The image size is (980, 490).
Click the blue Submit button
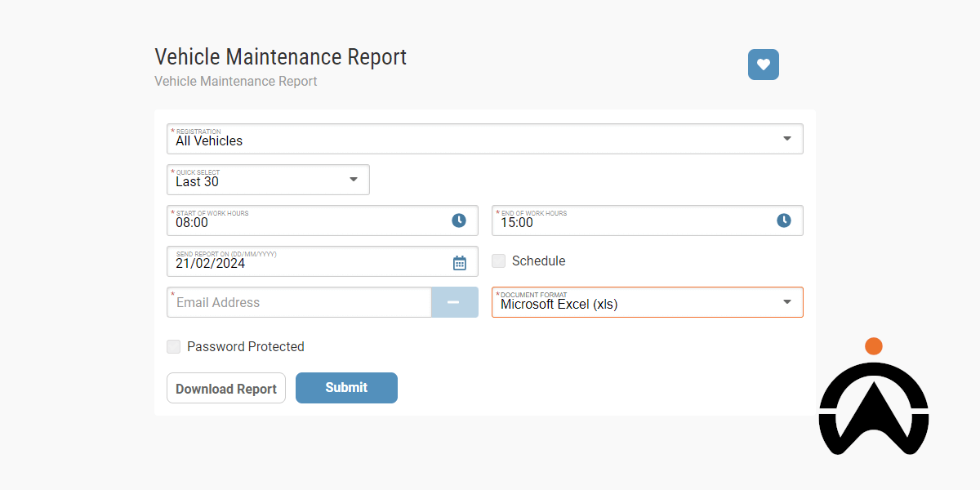pyautogui.click(x=346, y=388)
